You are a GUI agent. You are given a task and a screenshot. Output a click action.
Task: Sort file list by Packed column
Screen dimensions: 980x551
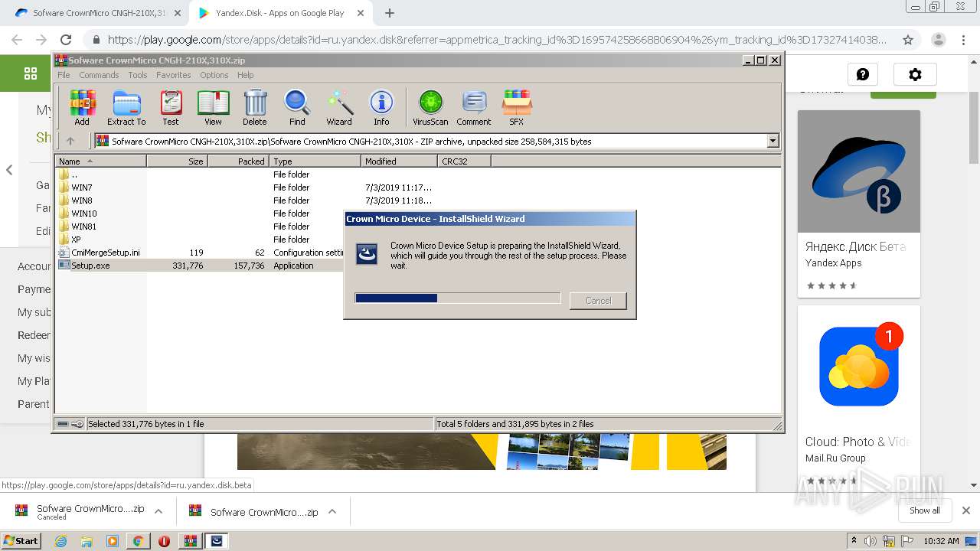point(238,161)
